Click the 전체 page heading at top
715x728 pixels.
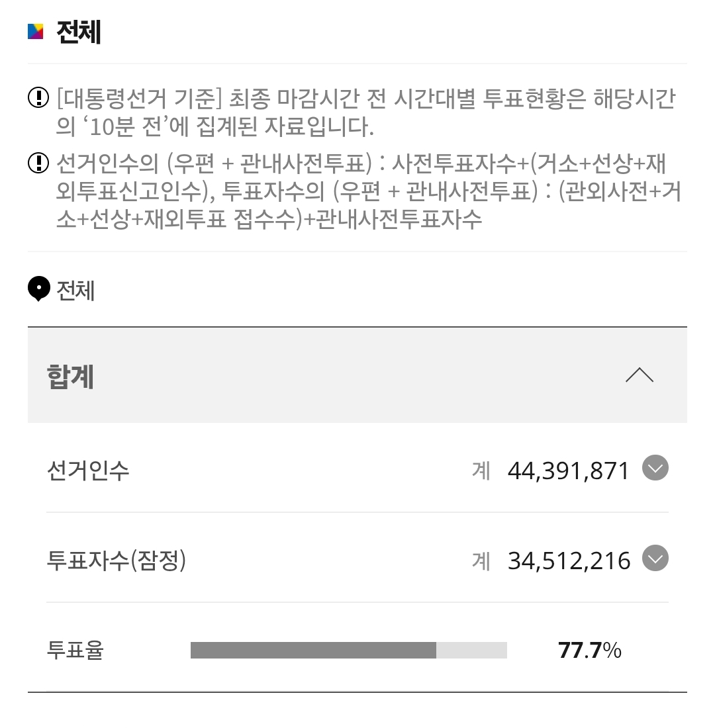[79, 32]
